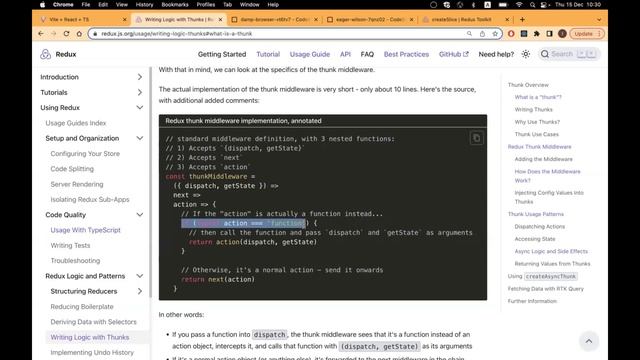640x360 pixels.
Task: Jump to 'Using createAsyncThunk' section
Action: click(542, 276)
